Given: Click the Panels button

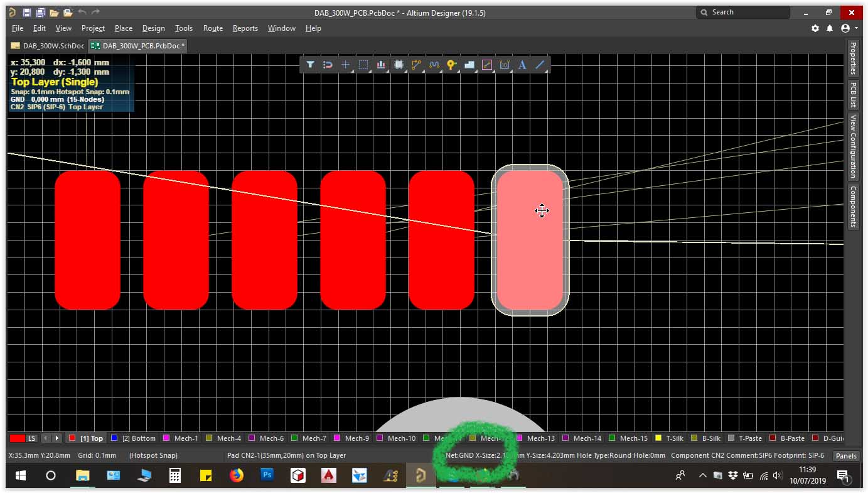Looking at the screenshot, I should pyautogui.click(x=845, y=456).
